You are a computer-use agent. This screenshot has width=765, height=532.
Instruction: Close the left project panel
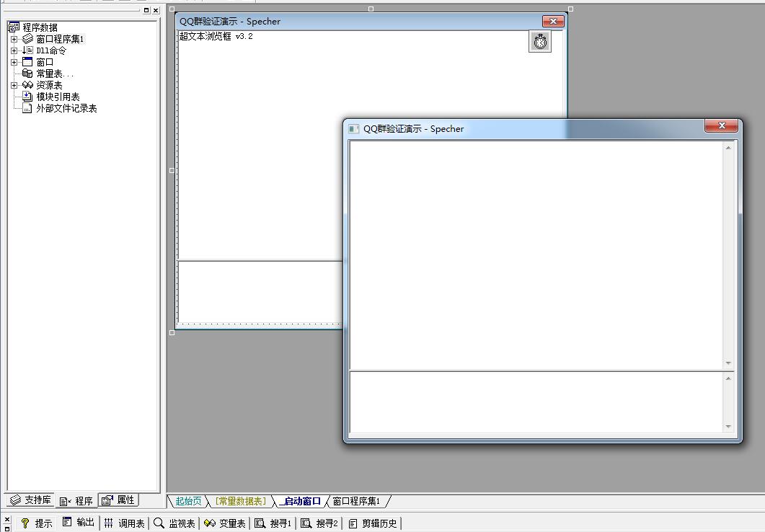click(x=156, y=10)
